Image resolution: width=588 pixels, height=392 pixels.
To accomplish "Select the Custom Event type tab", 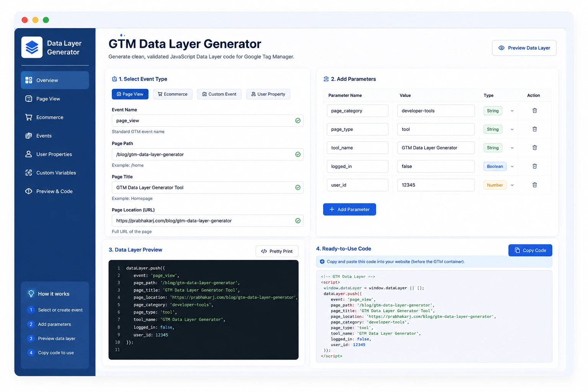I will tap(219, 94).
